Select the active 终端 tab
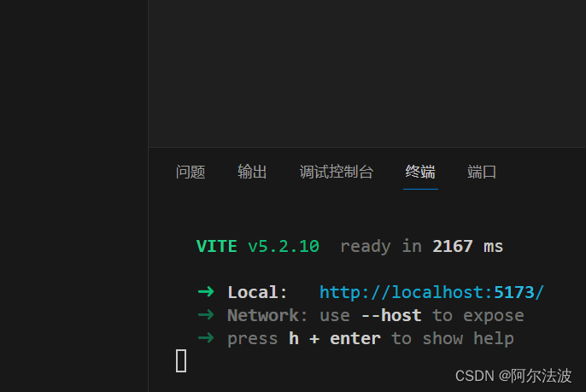 [x=420, y=173]
